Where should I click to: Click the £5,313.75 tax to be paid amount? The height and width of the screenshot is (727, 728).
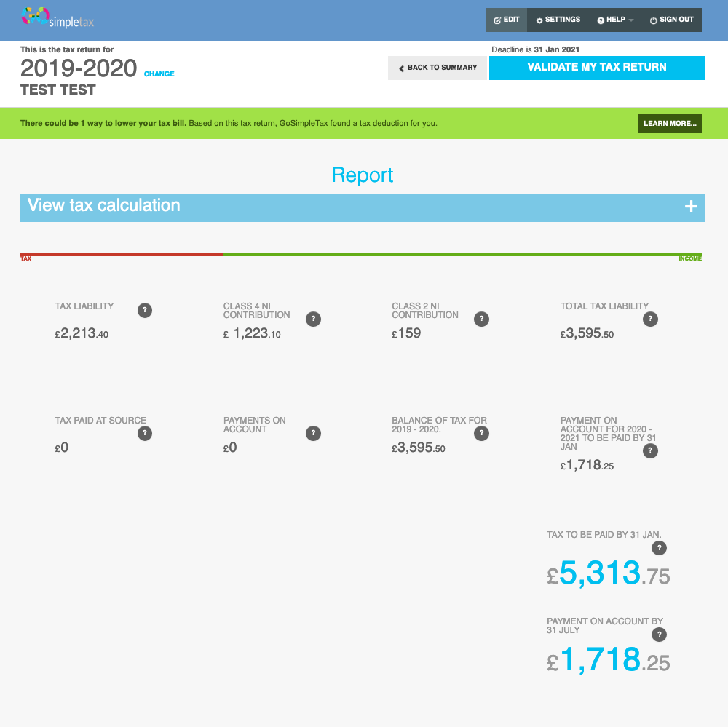click(x=608, y=573)
